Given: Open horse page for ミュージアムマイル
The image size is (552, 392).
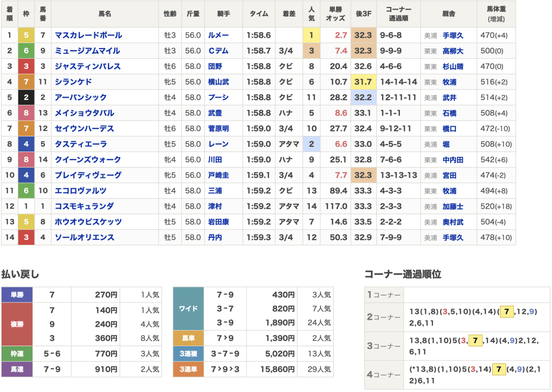Looking at the screenshot, I should (x=87, y=51).
